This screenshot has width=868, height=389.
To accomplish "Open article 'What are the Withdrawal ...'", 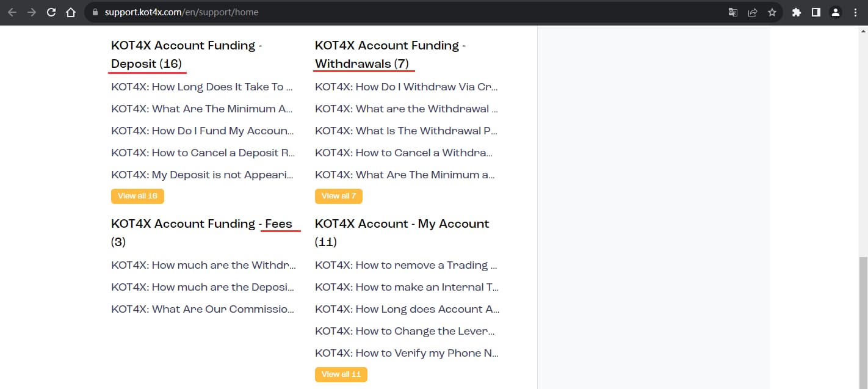I will [x=407, y=109].
